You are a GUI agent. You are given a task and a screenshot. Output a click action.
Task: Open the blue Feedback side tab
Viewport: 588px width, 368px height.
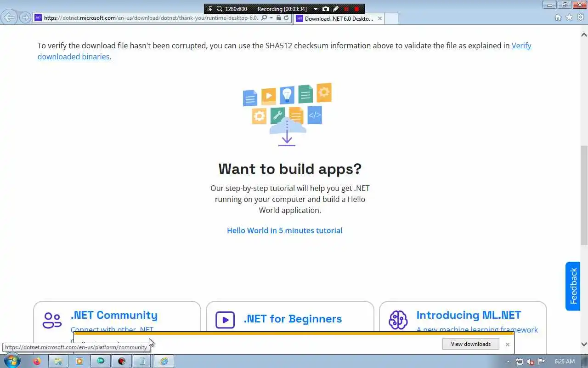573,286
